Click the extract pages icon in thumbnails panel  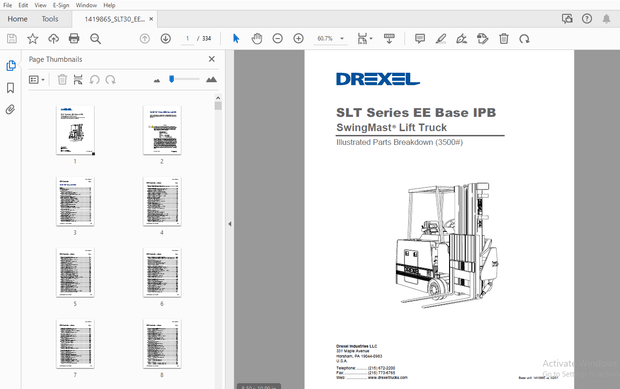click(x=78, y=79)
